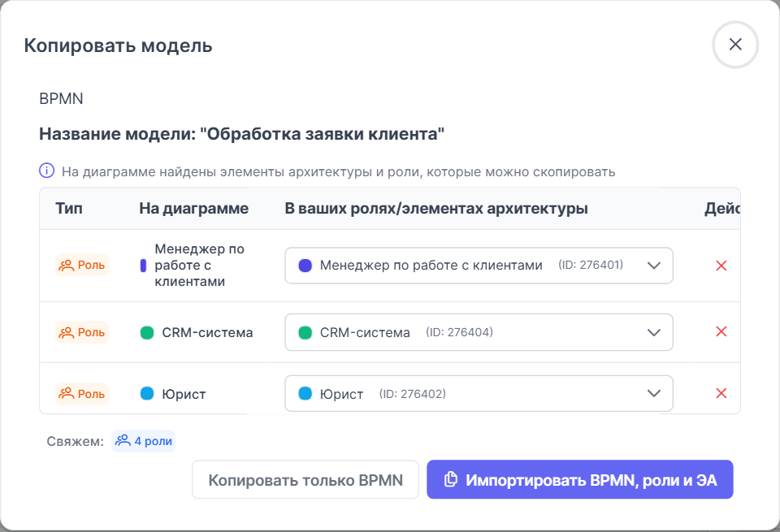Open the Юрист (ID: 276402) dropdown
This screenshot has height=532, width=780.
tap(479, 394)
